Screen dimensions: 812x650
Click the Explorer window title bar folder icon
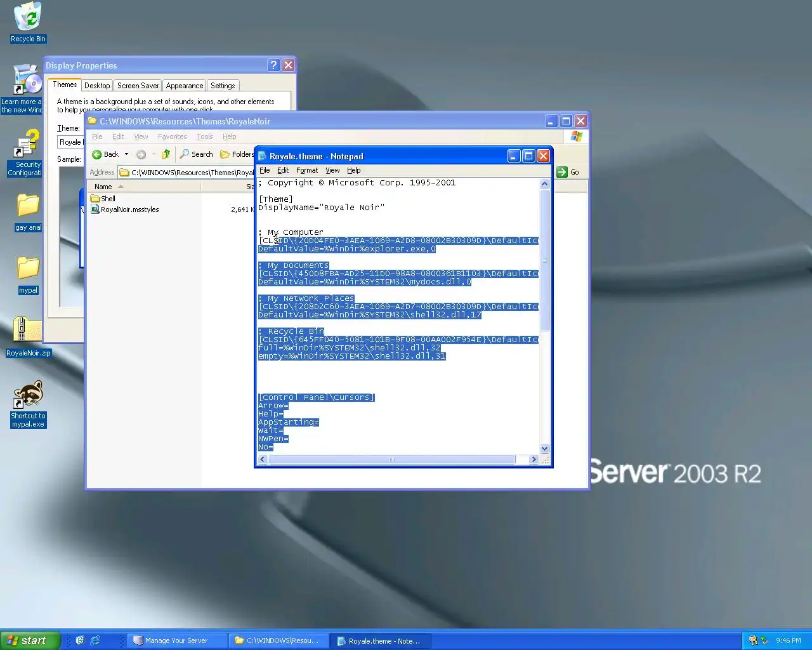pos(93,121)
